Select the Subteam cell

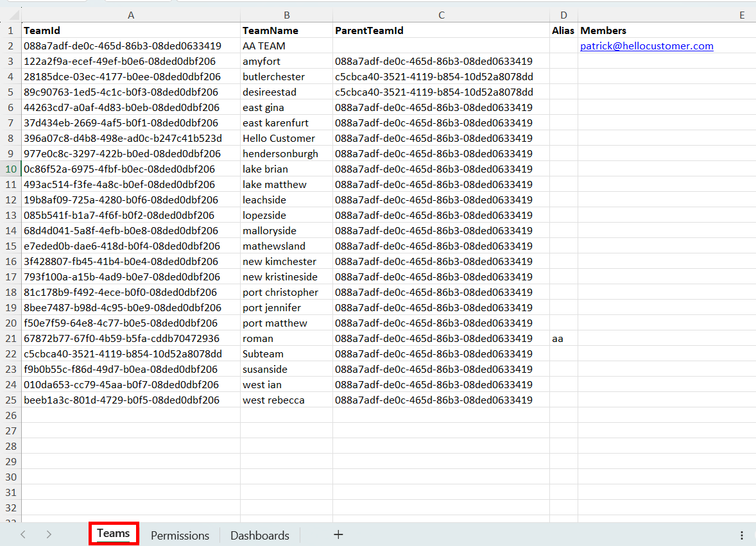[x=286, y=354]
